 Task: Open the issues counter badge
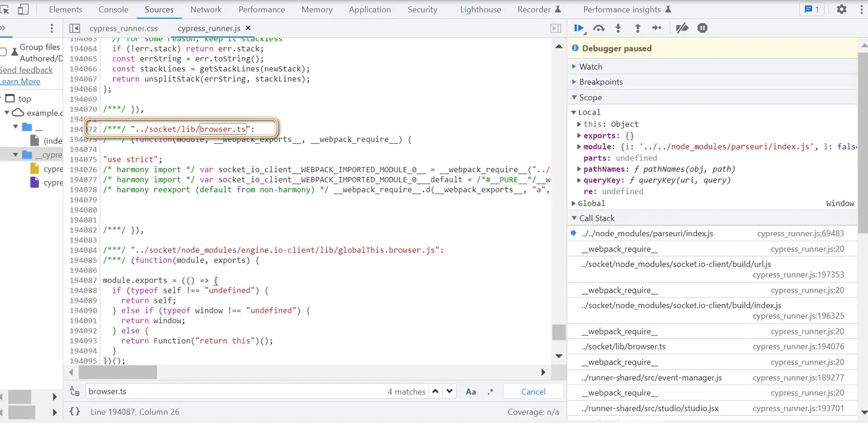point(812,9)
